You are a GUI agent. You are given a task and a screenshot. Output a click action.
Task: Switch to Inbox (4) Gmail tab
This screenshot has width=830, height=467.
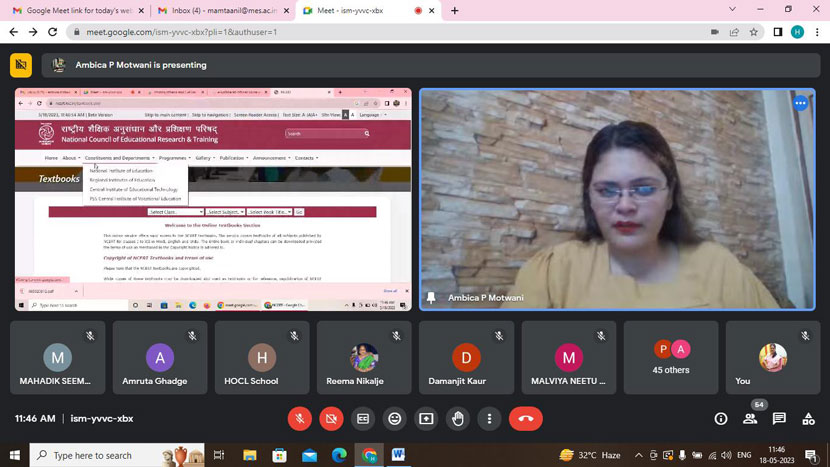point(223,11)
